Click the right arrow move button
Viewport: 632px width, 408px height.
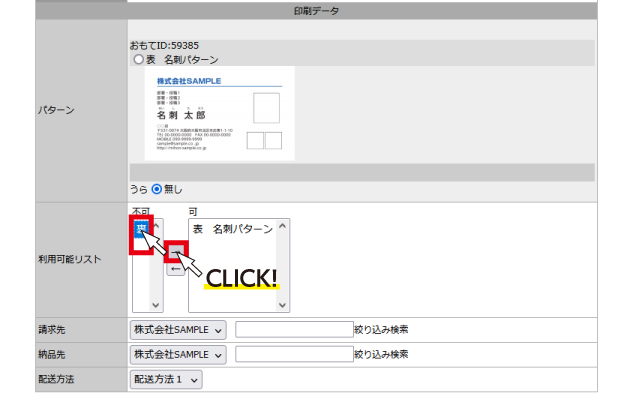[174, 251]
